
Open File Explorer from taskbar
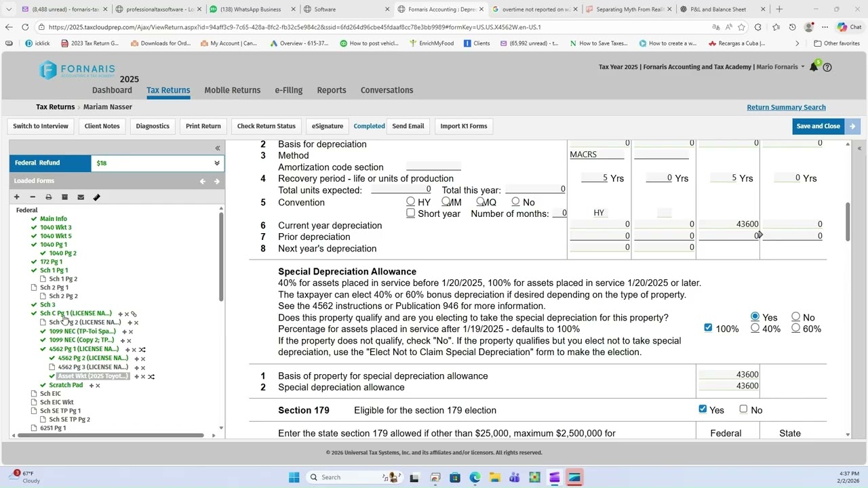(495, 477)
